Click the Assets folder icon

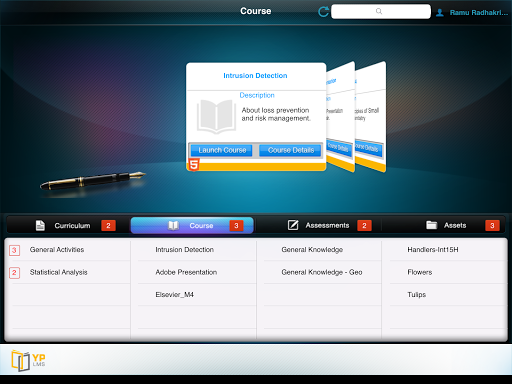click(x=431, y=225)
